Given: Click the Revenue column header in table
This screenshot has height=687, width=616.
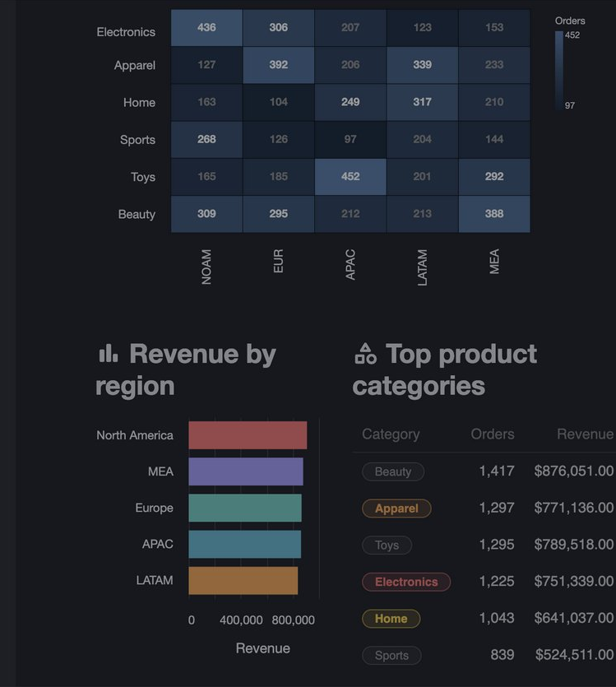Looking at the screenshot, I should point(585,434).
